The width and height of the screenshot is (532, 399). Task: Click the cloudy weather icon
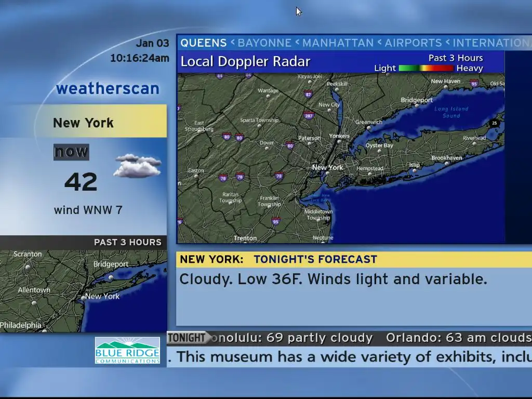click(137, 166)
